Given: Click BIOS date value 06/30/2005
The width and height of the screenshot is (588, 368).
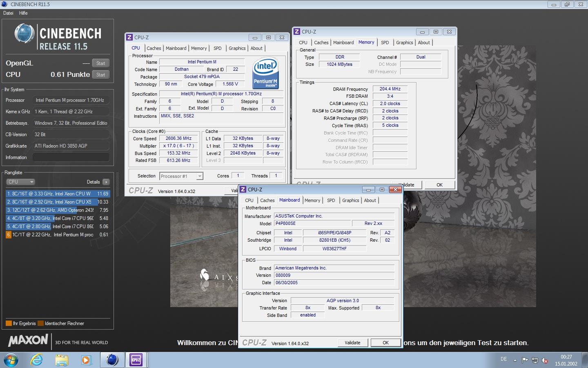Looking at the screenshot, I should point(334,283).
